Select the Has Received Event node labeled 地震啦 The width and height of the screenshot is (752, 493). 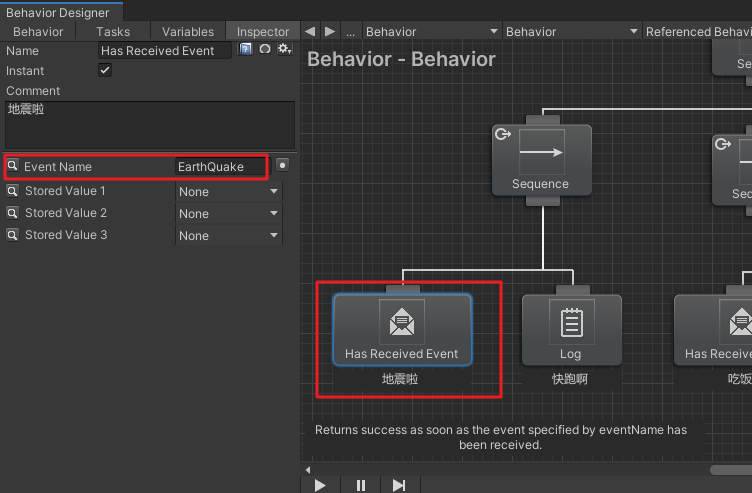(402, 330)
